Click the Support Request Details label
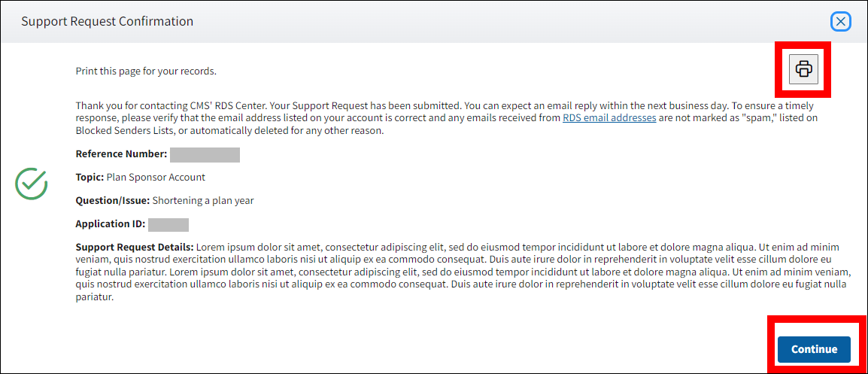The width and height of the screenshot is (868, 374). coord(135,248)
